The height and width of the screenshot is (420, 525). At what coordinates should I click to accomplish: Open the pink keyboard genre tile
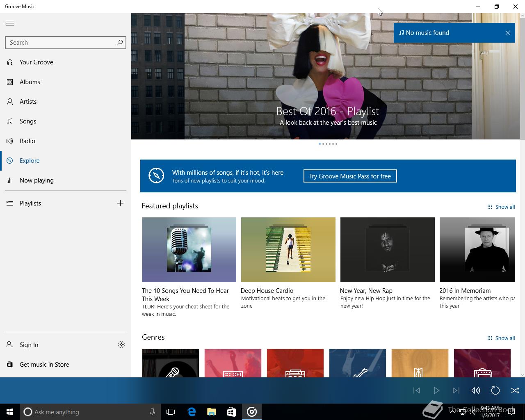pyautogui.click(x=233, y=363)
